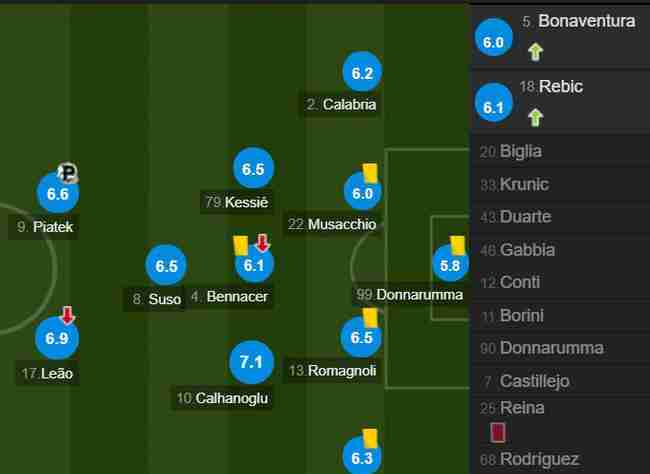650x474 pixels.
Task: Click Bennacer's yellow card icon
Action: point(240,246)
